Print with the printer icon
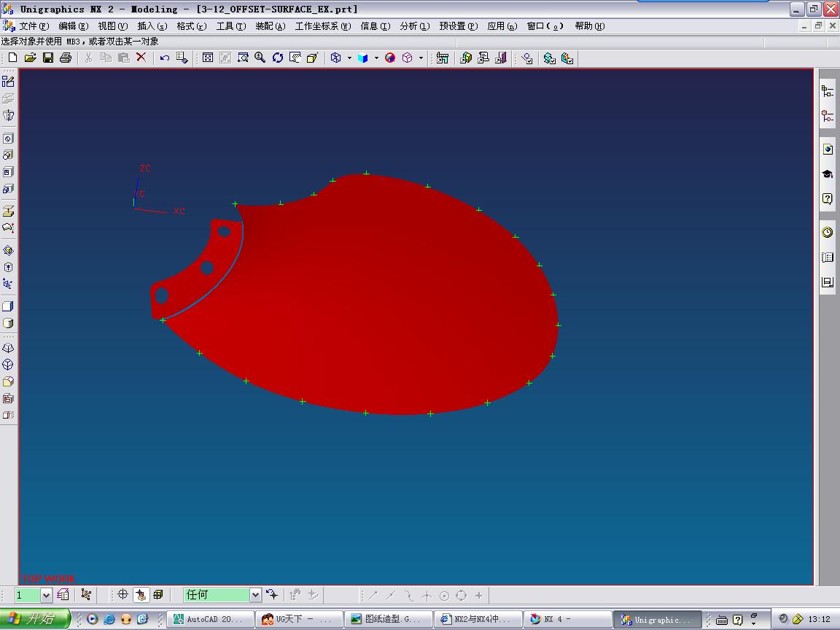This screenshot has width=840, height=630. [x=66, y=58]
